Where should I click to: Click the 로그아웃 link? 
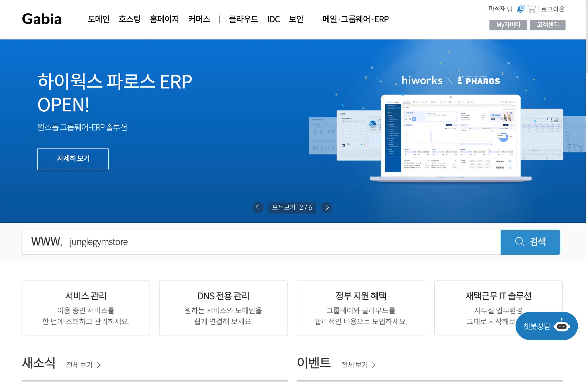point(553,9)
